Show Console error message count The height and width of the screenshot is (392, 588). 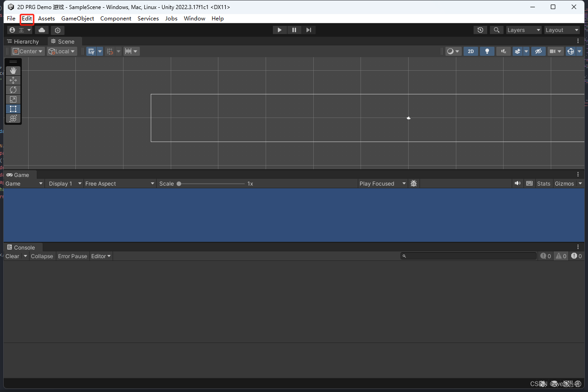click(577, 256)
